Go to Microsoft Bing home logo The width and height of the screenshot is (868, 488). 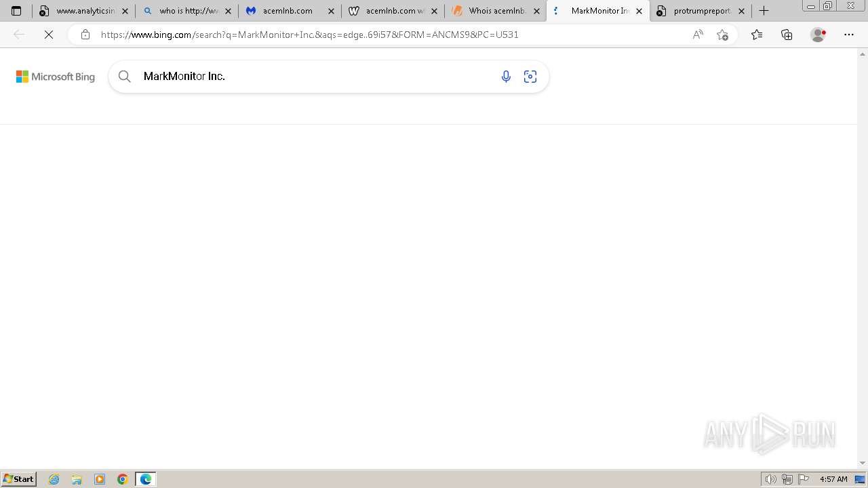[x=56, y=77]
